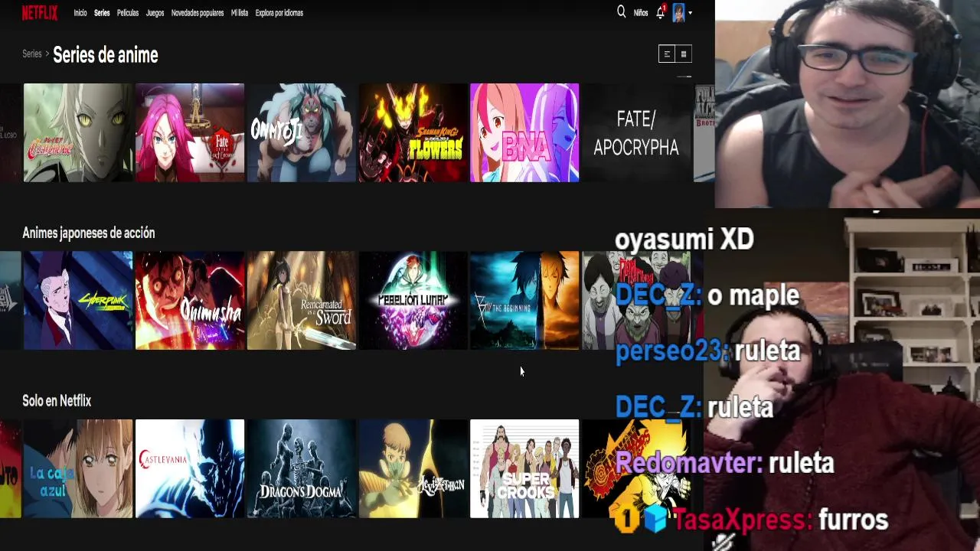Switch to list view layout
The height and width of the screenshot is (551, 980).
pyautogui.click(x=667, y=54)
